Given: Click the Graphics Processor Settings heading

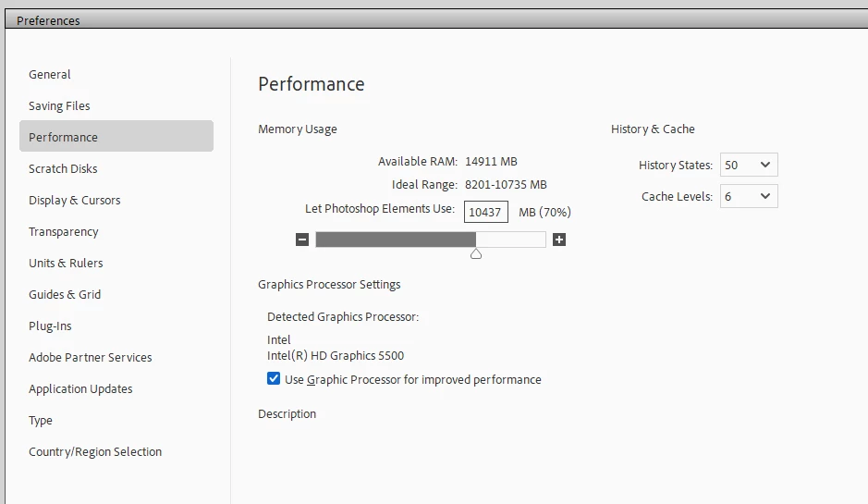Looking at the screenshot, I should (329, 285).
